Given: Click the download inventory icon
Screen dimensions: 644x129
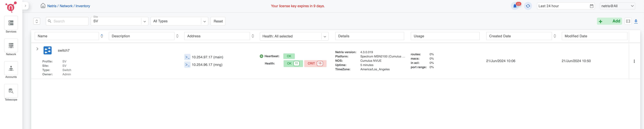Looking at the screenshot, I should (x=636, y=21).
